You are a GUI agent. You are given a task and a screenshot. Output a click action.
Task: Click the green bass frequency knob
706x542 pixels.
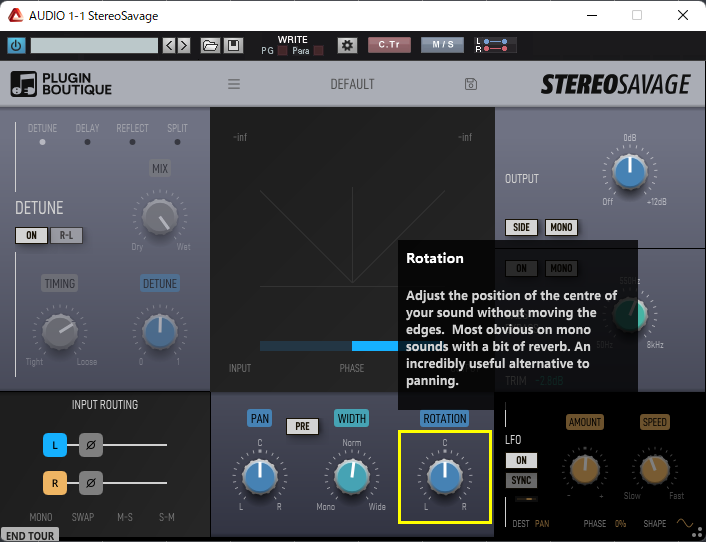[630, 314]
